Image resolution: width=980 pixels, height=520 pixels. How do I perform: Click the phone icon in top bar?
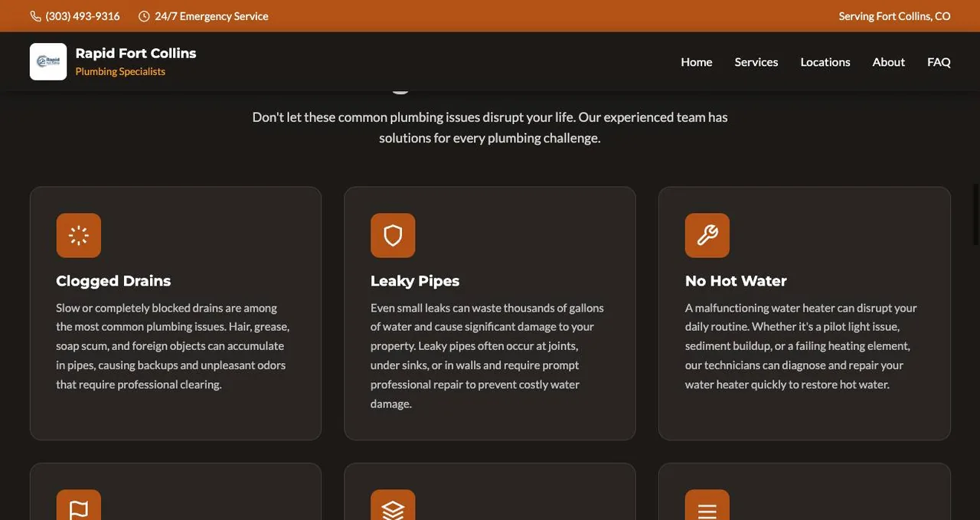[x=35, y=16]
